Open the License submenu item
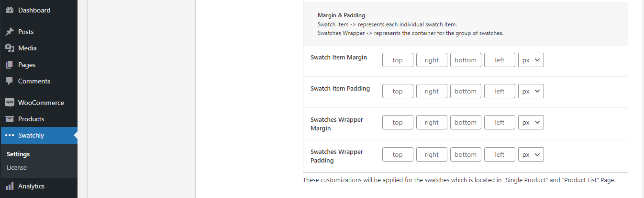This screenshot has width=644, height=198. [17, 167]
